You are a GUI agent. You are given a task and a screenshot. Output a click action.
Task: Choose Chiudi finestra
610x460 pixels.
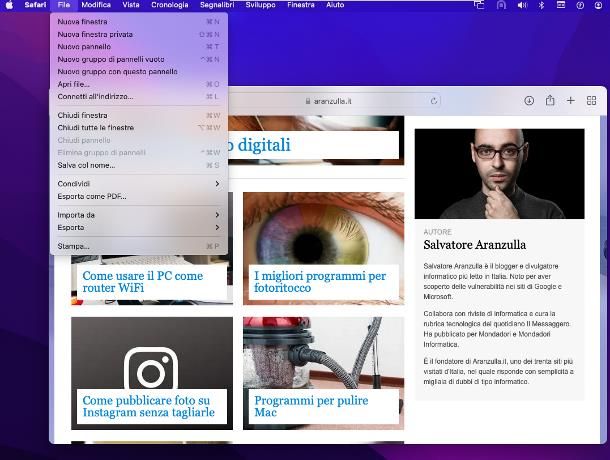pos(139,115)
